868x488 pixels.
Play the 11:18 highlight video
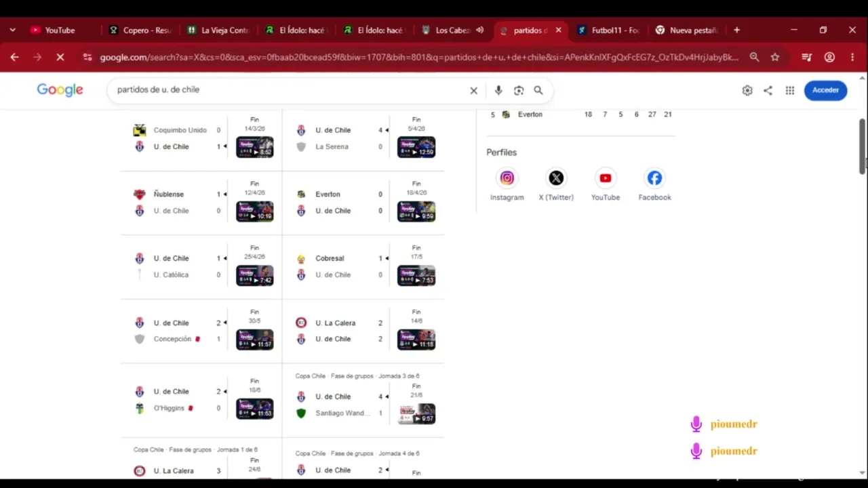pyautogui.click(x=416, y=340)
